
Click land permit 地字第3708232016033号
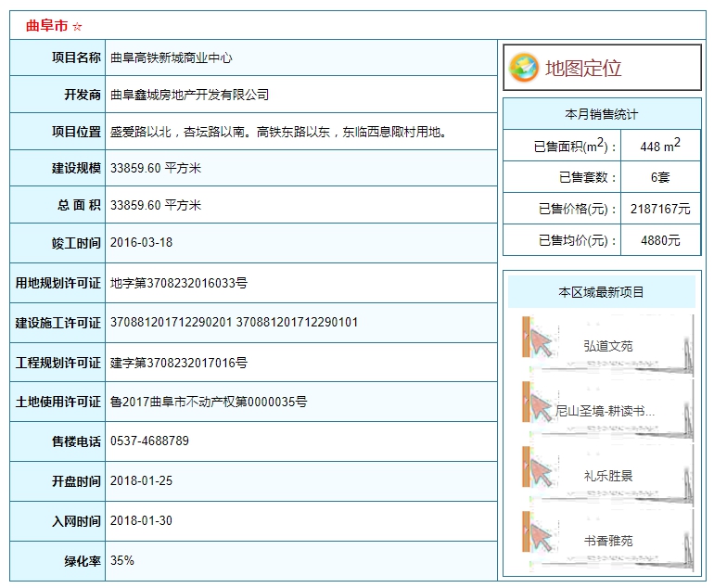178,283
